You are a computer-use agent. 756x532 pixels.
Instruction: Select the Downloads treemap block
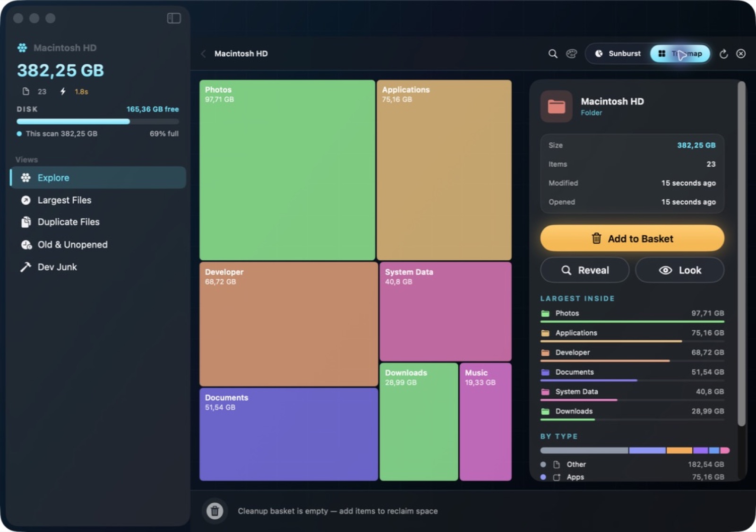pos(419,422)
